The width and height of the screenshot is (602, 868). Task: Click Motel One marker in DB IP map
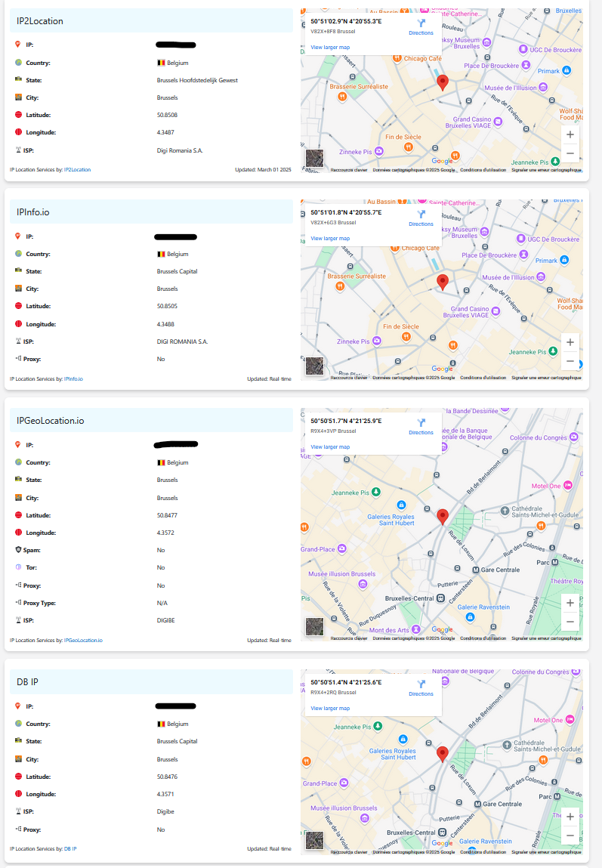pos(570,720)
